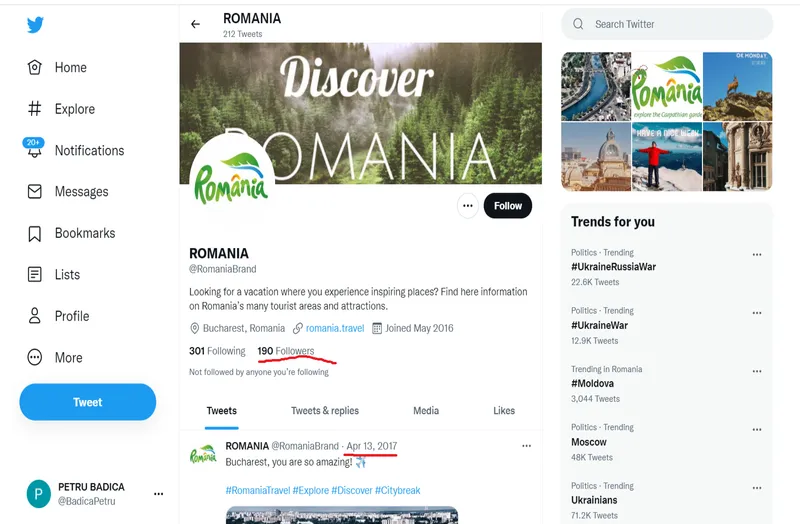The width and height of the screenshot is (800, 524).
Task: Open the romania.travel link
Action: [335, 328]
